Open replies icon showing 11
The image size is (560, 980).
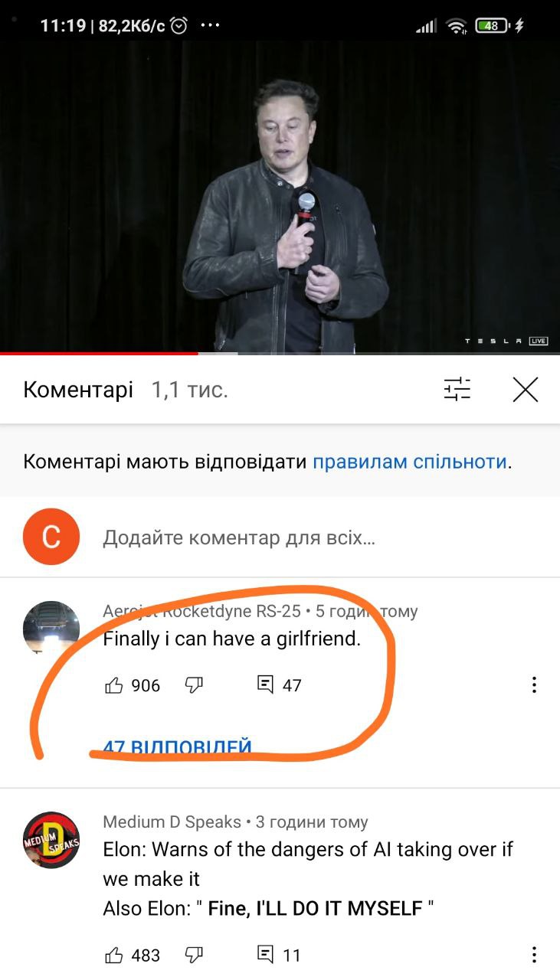(x=265, y=954)
